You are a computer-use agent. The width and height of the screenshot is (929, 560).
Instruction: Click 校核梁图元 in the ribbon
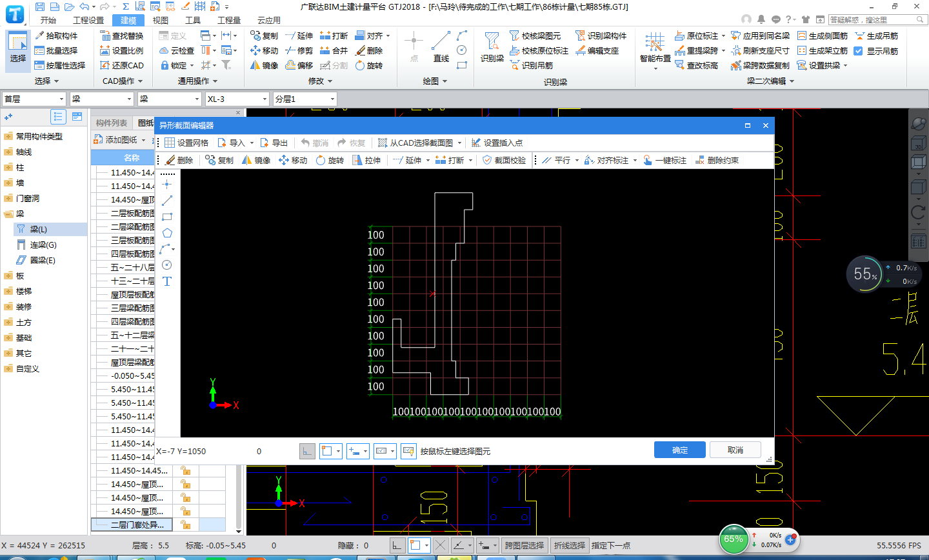tap(535, 35)
